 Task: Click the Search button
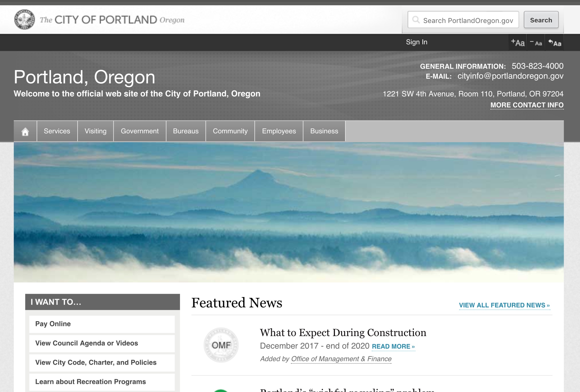coord(541,20)
